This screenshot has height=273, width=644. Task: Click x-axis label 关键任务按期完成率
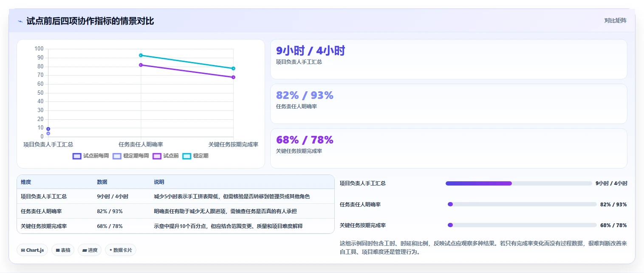tap(233, 144)
